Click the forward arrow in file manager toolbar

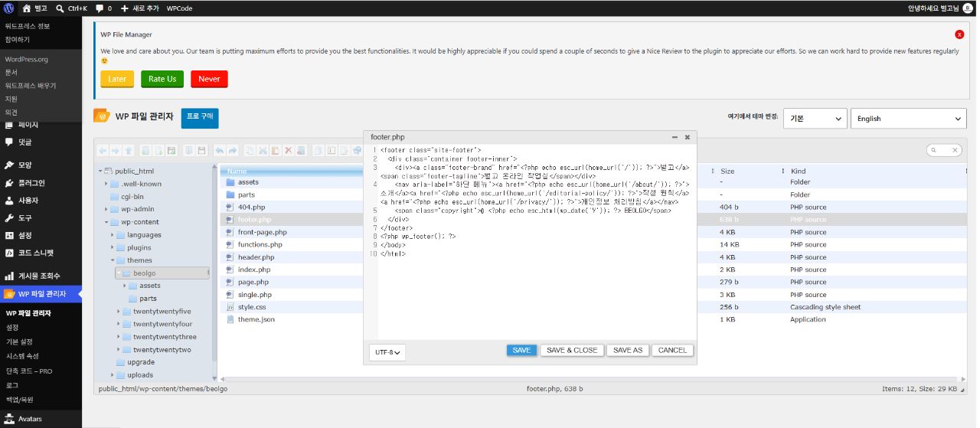pyautogui.click(x=115, y=151)
